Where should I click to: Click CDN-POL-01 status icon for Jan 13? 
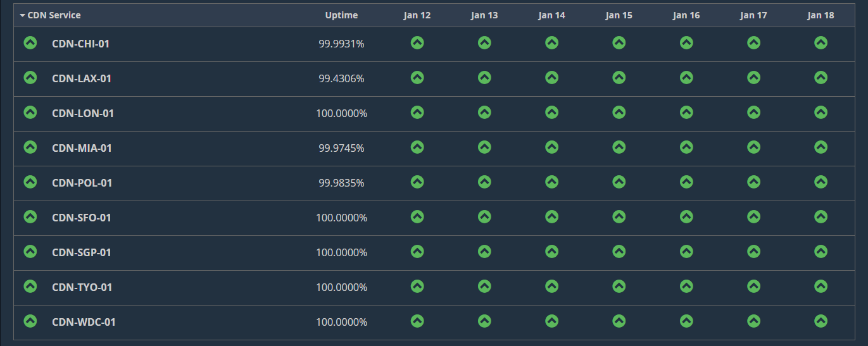click(x=484, y=182)
